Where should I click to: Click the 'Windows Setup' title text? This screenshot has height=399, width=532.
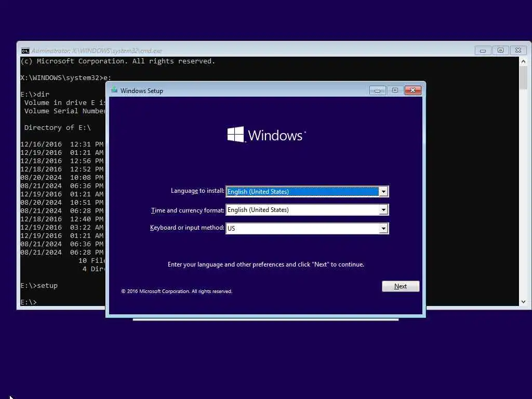[142, 91]
